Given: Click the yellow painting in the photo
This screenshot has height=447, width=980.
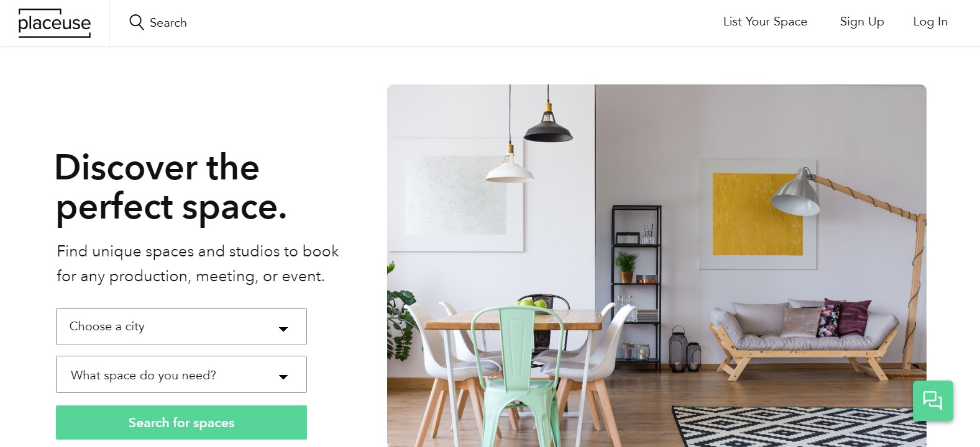Looking at the screenshot, I should [x=757, y=214].
